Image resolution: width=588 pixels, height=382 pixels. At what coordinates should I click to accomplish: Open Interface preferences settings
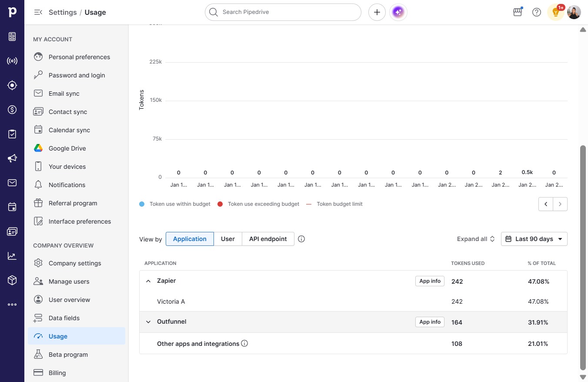coord(77,221)
